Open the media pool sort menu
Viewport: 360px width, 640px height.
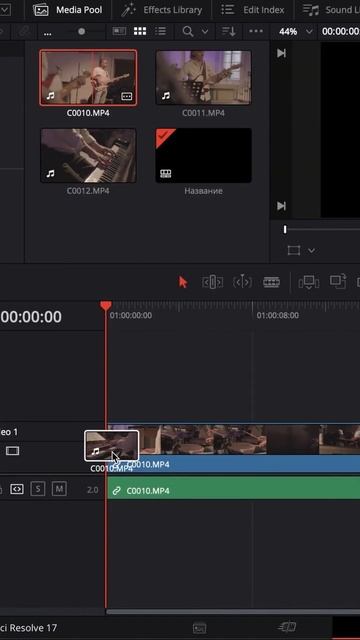pos(229,31)
